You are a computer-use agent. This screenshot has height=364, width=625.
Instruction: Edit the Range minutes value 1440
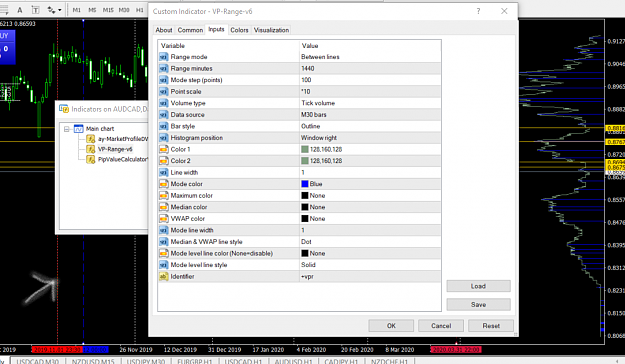[308, 69]
